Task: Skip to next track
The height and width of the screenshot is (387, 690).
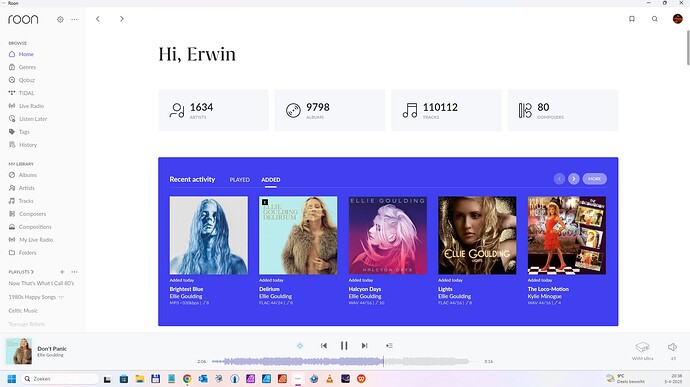Action: tap(364, 346)
